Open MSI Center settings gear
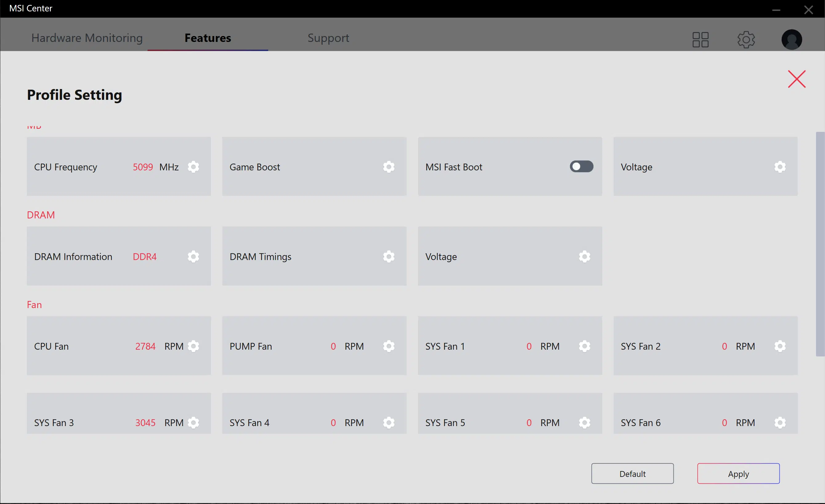Screen dimensions: 825x504 746,39
